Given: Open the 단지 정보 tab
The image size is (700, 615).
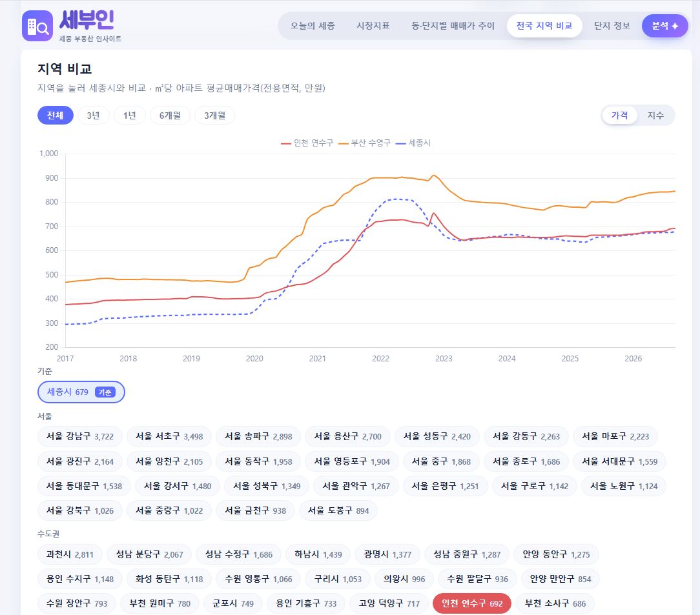Looking at the screenshot, I should 612,26.
